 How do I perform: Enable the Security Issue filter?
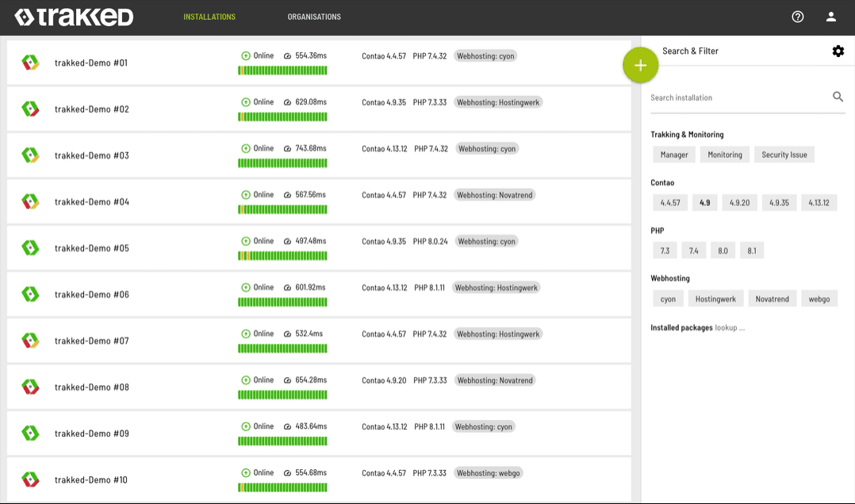click(x=784, y=155)
